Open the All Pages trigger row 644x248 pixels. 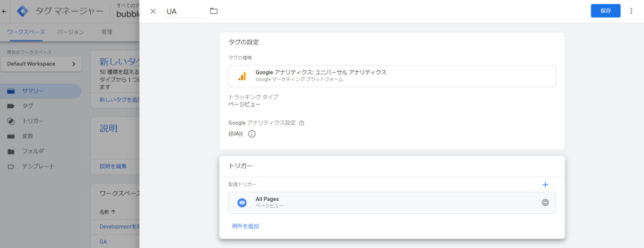(392, 202)
